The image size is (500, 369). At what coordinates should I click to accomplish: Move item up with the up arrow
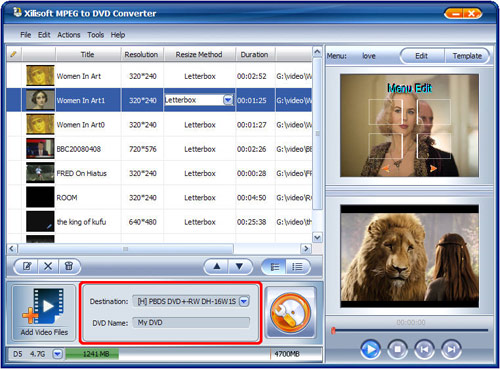pyautogui.click(x=217, y=266)
